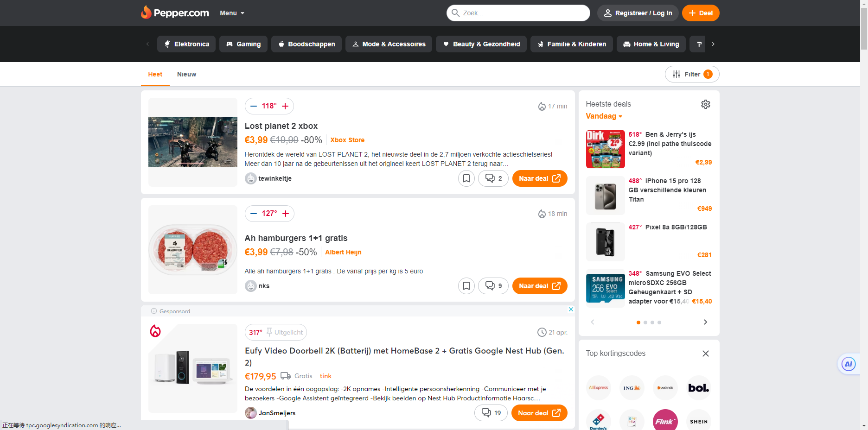868x430 pixels.
Task: Switch to the Nieuw tab
Action: 186,74
